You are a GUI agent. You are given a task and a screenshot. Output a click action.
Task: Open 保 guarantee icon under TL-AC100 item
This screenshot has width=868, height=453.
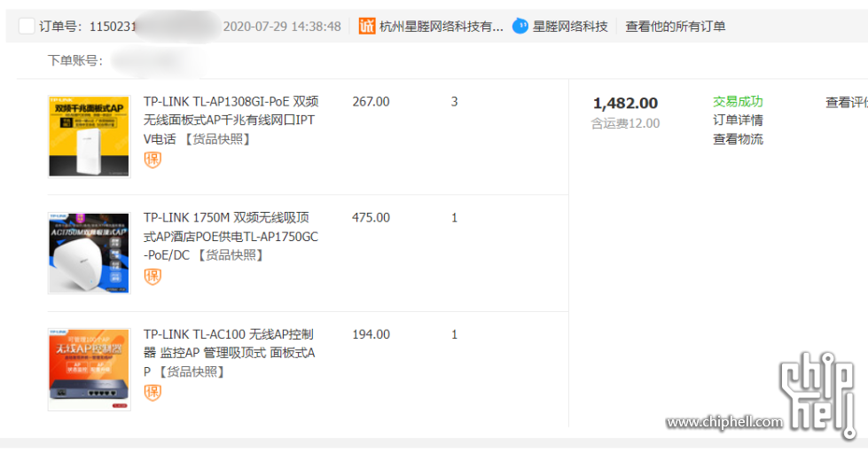coord(152,393)
